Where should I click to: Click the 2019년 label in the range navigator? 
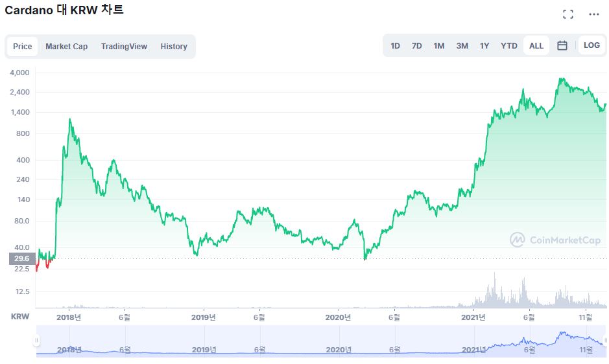click(x=204, y=350)
